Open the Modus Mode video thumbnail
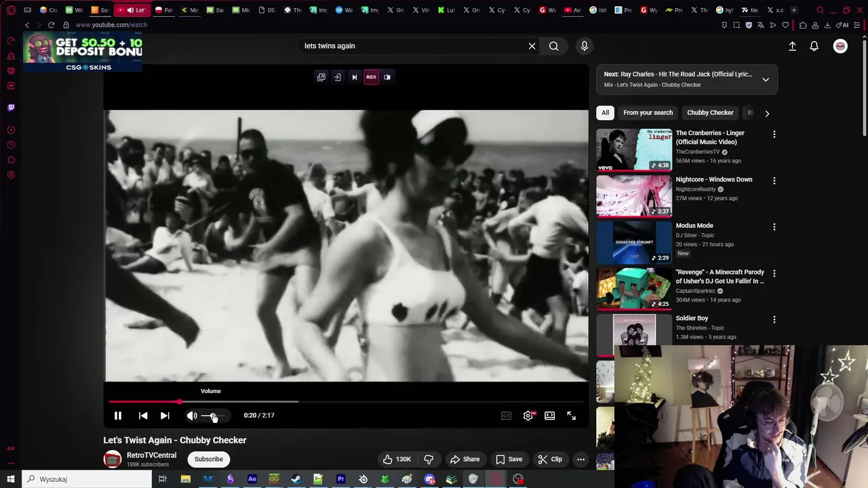Screen dimensions: 868x488 tap(634, 243)
